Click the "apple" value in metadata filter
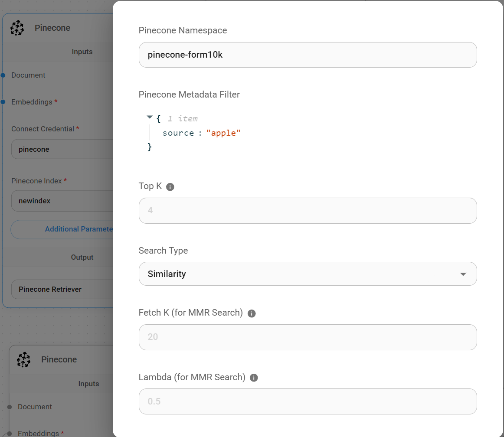Screen dimensions: 504x437 (x=223, y=133)
